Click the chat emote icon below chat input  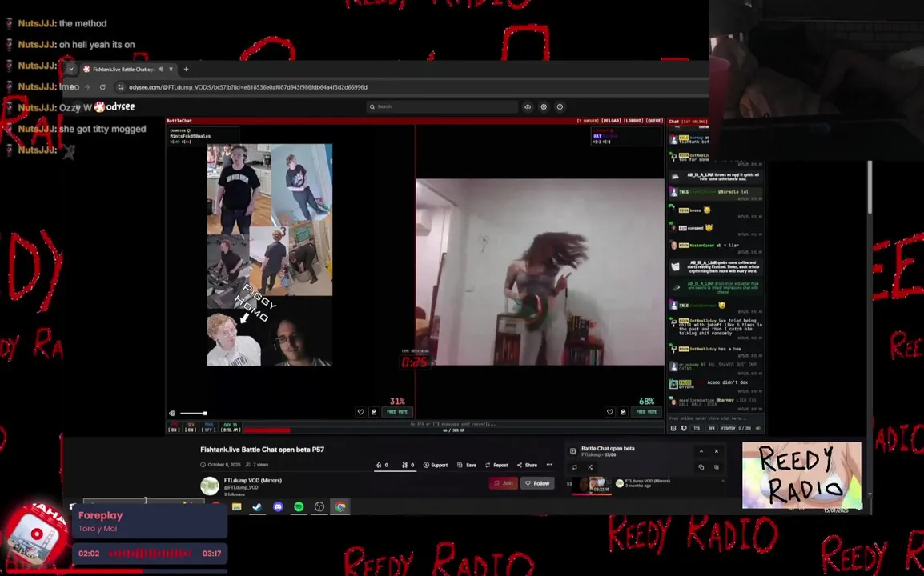(673, 428)
